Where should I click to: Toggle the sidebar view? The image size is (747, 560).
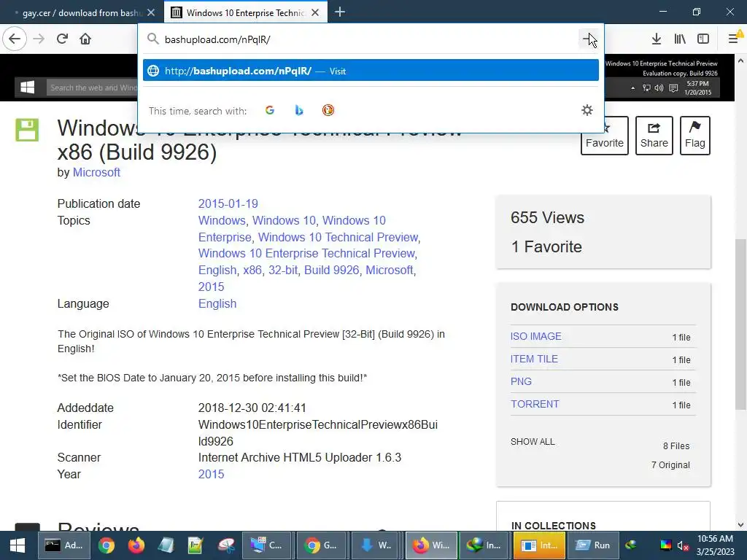coord(703,39)
